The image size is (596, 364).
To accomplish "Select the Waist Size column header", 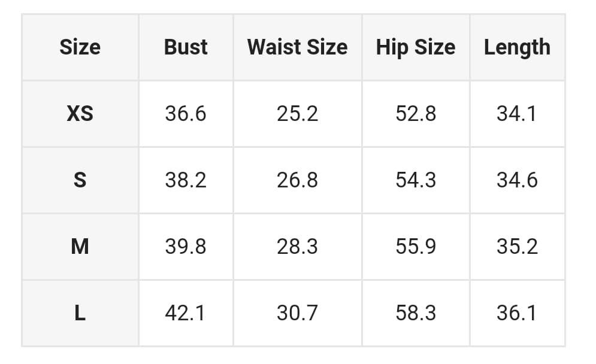I will 297,47.
